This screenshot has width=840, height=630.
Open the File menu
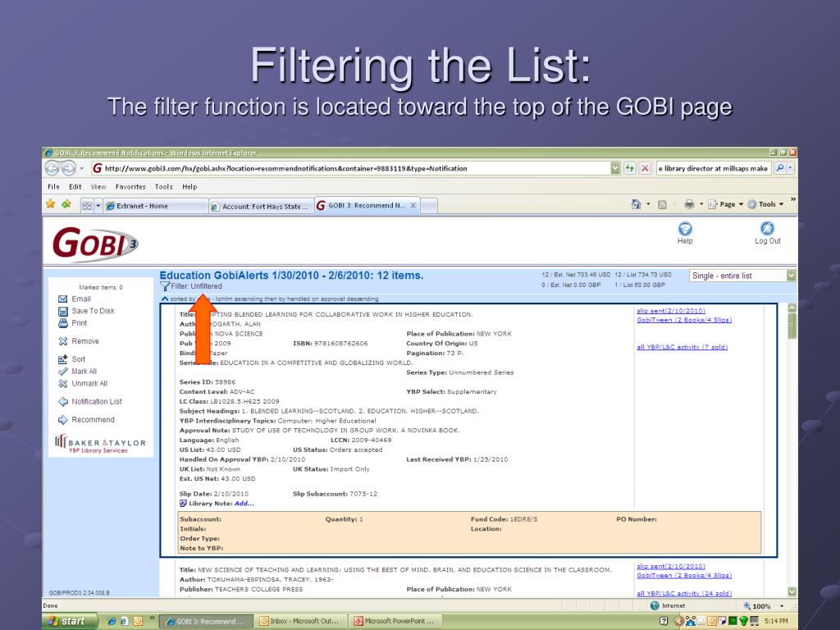pos(53,187)
